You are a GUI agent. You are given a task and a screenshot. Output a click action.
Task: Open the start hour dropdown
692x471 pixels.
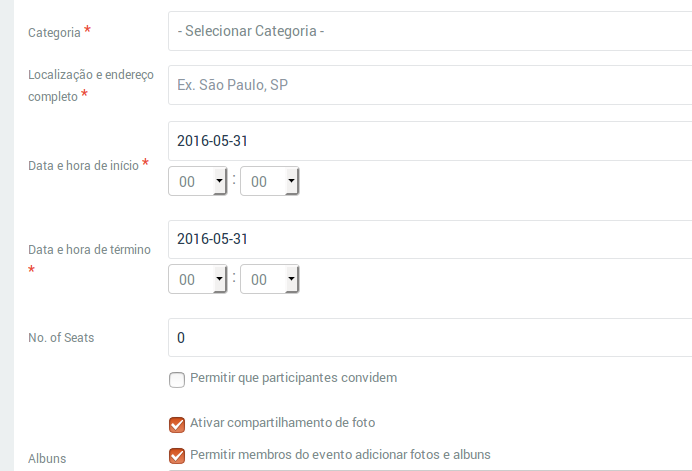tap(197, 181)
